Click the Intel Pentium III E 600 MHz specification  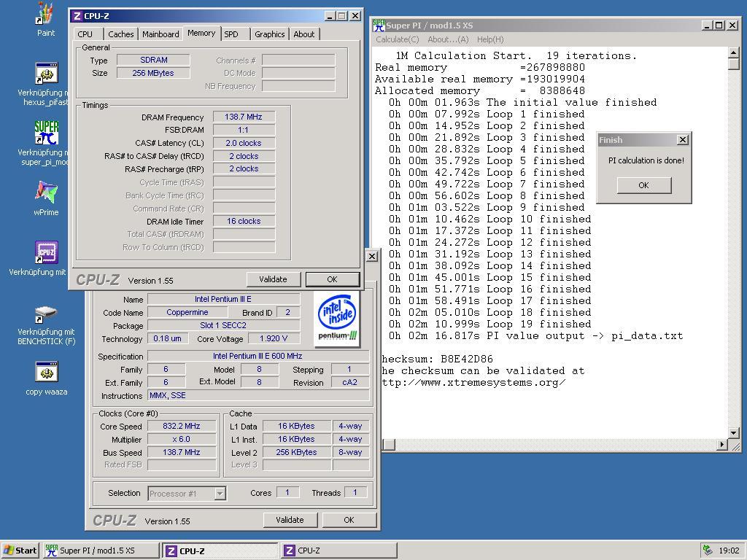258,356
